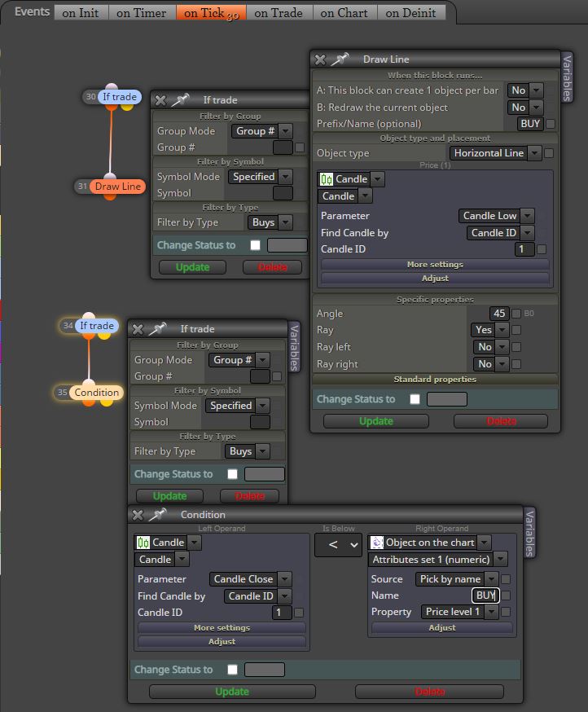The height and width of the screenshot is (712, 588).
Task: Open the Object type Horizontal Line dropdown
Action: (x=496, y=153)
